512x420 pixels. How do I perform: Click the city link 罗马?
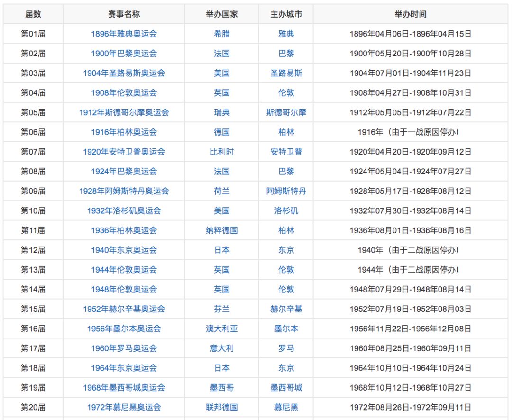coord(286,348)
